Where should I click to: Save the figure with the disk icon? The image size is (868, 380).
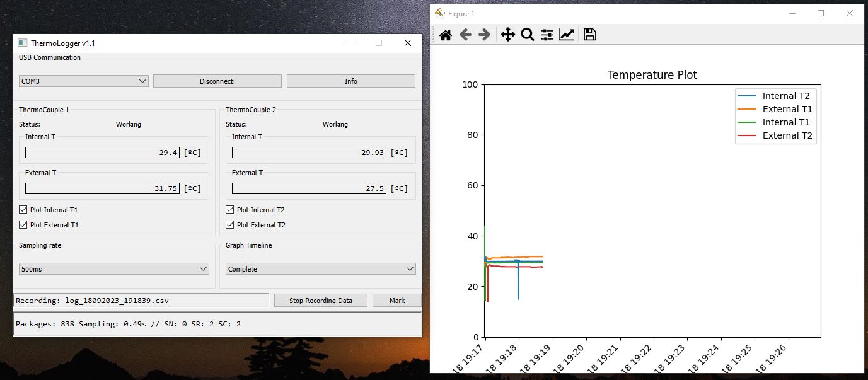[x=589, y=35]
